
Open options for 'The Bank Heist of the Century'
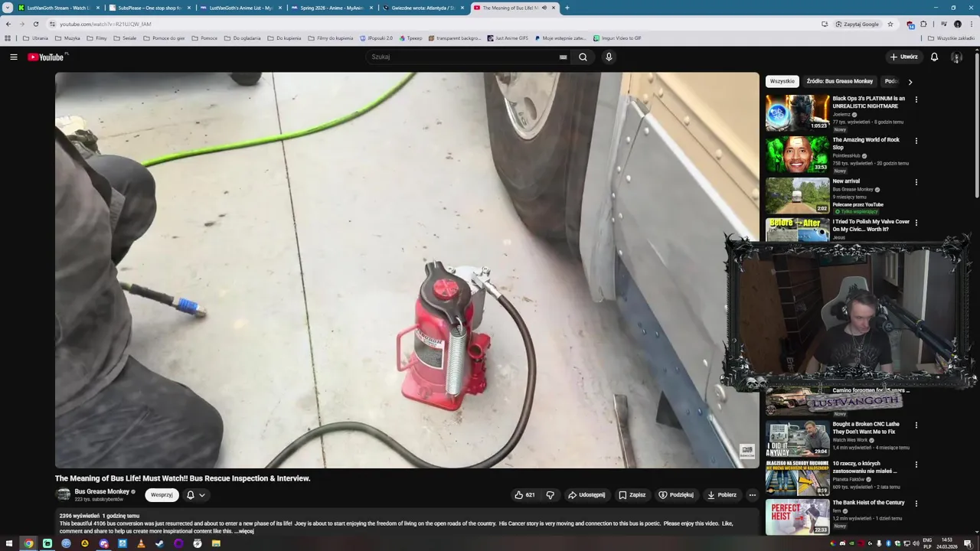tap(916, 504)
